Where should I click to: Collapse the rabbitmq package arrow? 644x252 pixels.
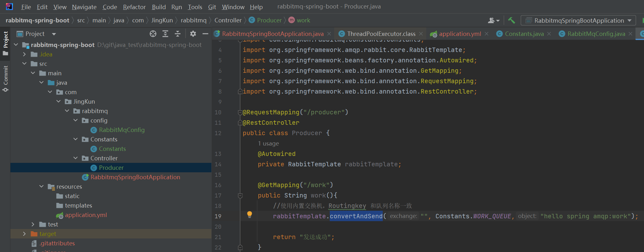pos(67,111)
